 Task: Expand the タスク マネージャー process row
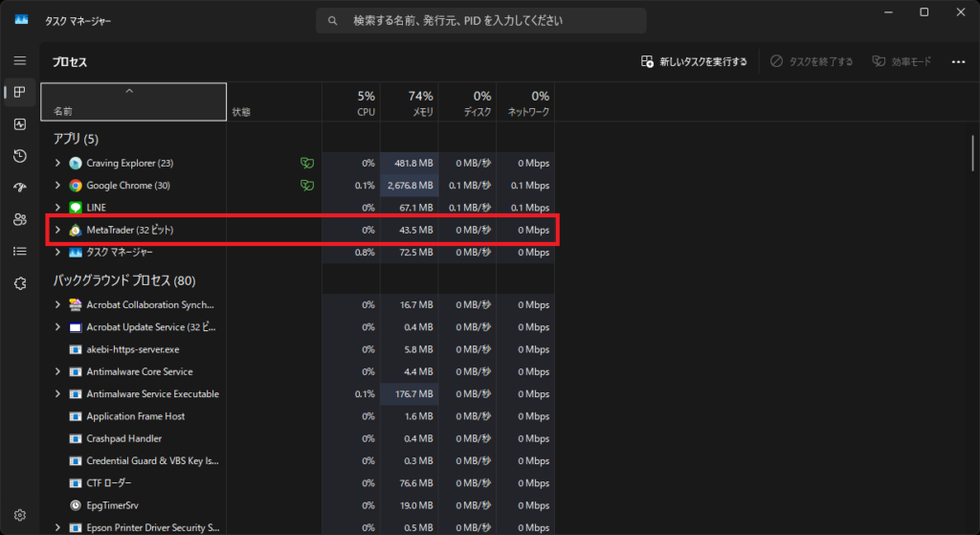(57, 253)
